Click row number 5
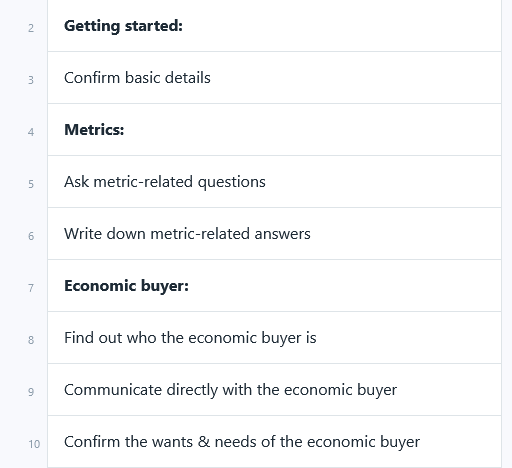 [x=31, y=184]
